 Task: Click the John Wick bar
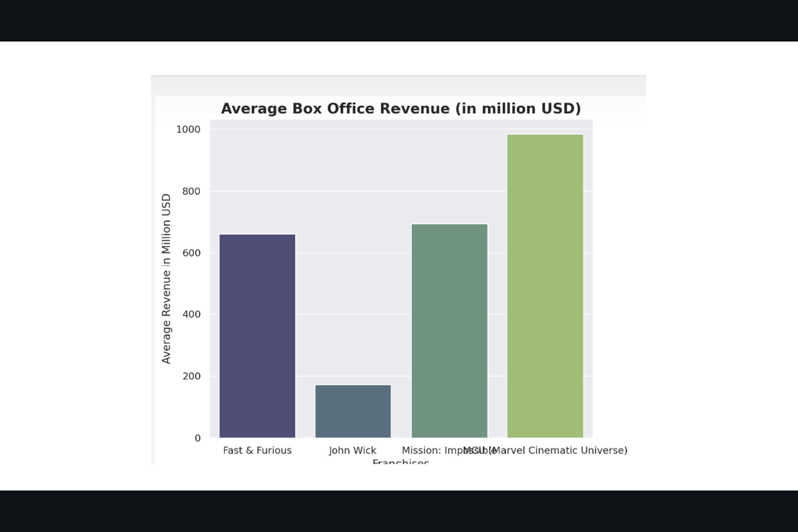pyautogui.click(x=353, y=411)
